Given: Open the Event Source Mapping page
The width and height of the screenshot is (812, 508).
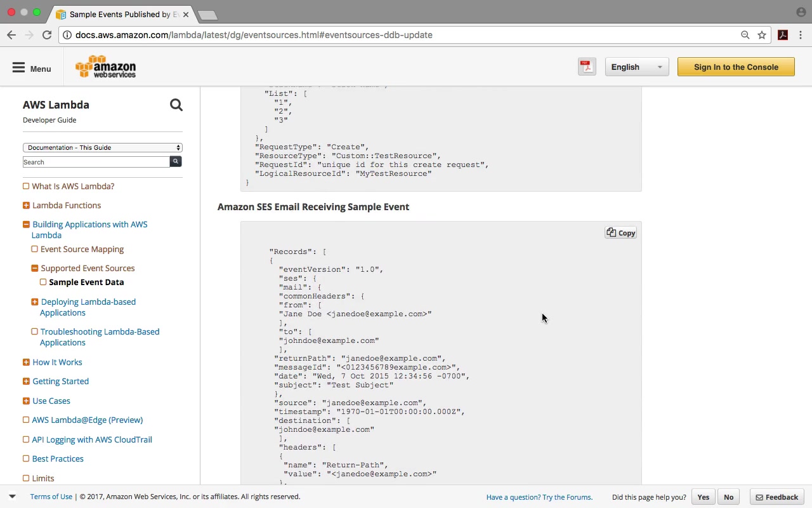Looking at the screenshot, I should (82, 249).
